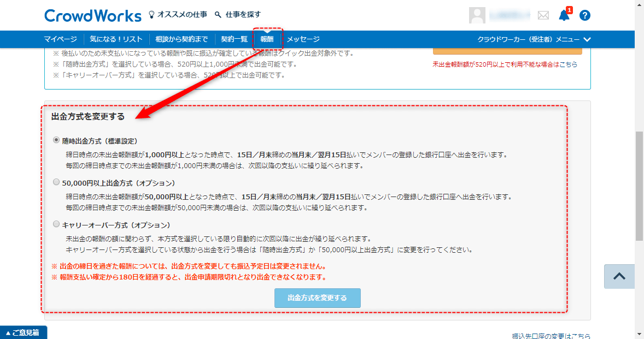Viewport: 644px width, 339px height.
Task: Select the キャリーオーバー方式 radio button
Action: [x=56, y=224]
